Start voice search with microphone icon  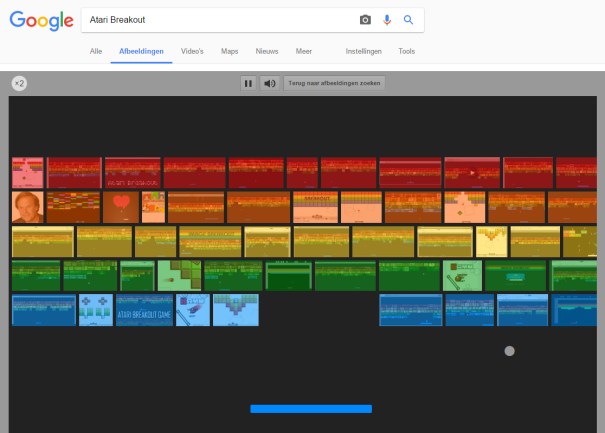[x=387, y=20]
